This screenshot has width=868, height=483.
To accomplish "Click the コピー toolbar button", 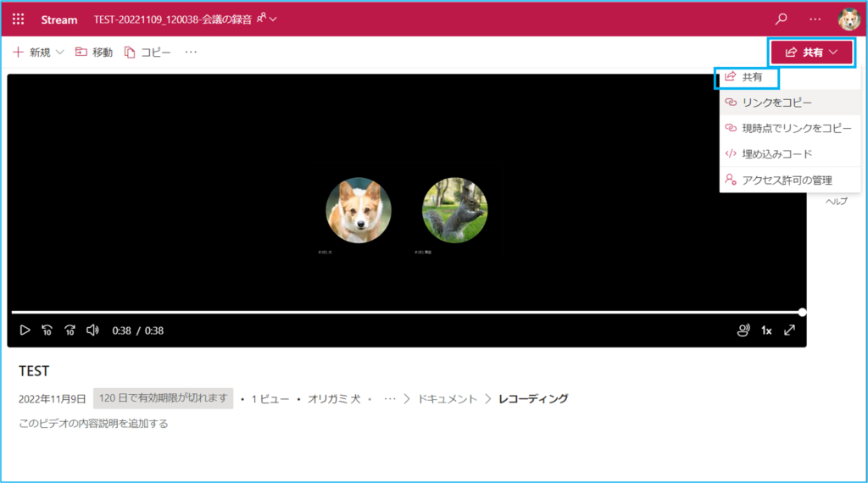I will point(147,53).
